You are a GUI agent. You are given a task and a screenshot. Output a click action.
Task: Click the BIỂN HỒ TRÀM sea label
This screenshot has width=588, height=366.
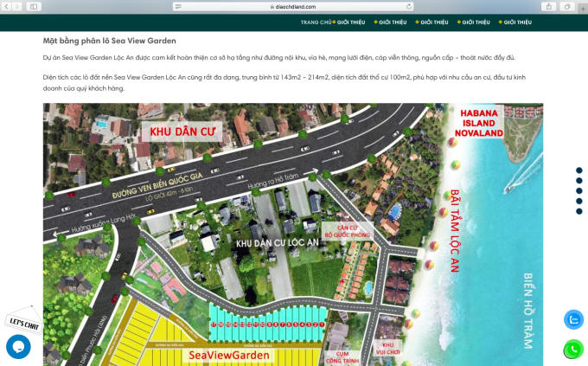coord(527,311)
